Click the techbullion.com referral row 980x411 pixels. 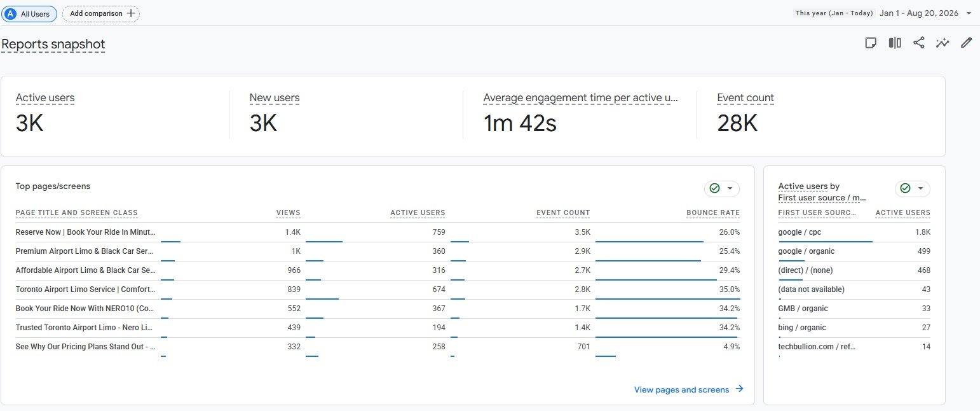pyautogui.click(x=854, y=347)
